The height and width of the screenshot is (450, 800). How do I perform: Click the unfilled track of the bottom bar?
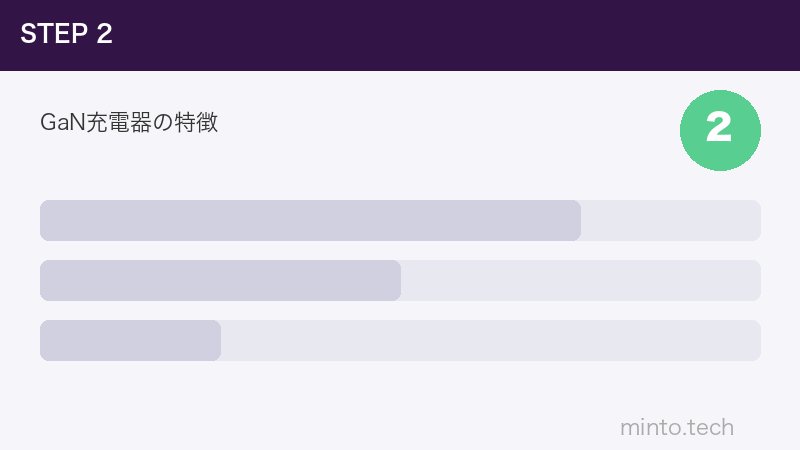click(490, 340)
